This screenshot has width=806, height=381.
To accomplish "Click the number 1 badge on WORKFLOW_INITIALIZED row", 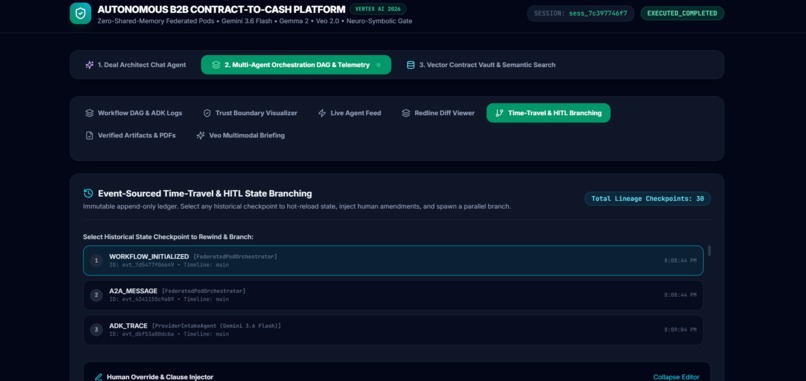I will [x=96, y=261].
